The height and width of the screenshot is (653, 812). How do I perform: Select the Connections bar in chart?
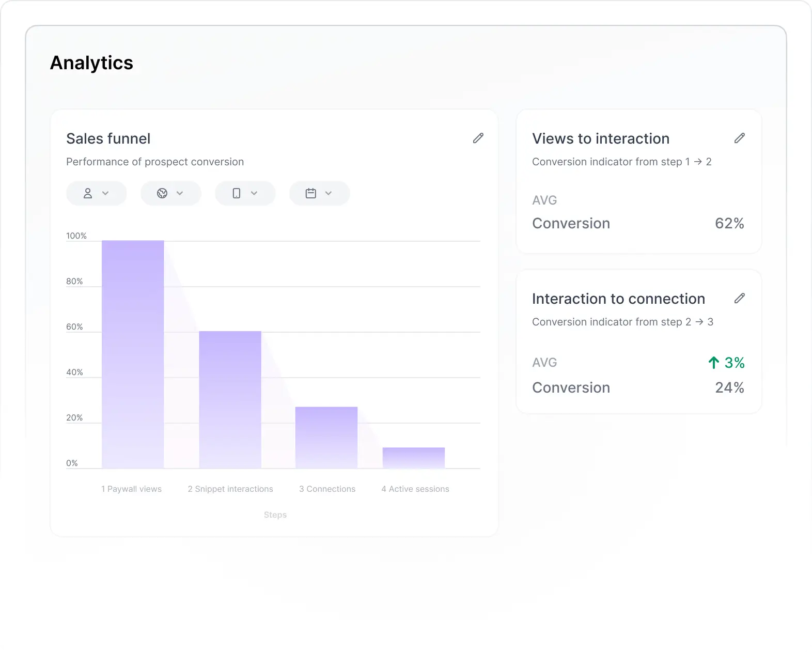[x=326, y=438]
